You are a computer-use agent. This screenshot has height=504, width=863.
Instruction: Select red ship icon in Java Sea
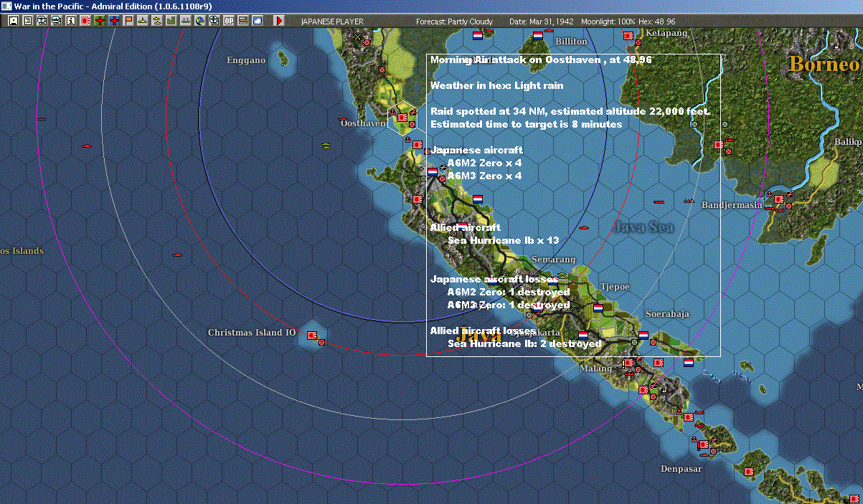click(584, 229)
